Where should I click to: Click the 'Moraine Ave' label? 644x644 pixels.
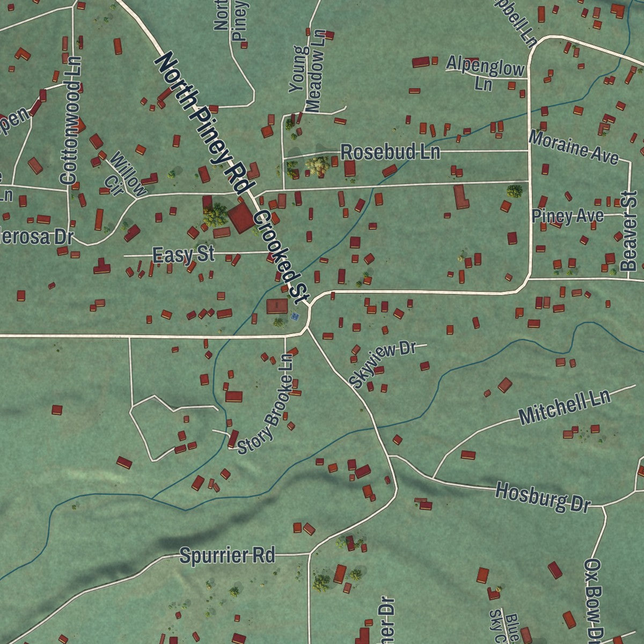[574, 147]
